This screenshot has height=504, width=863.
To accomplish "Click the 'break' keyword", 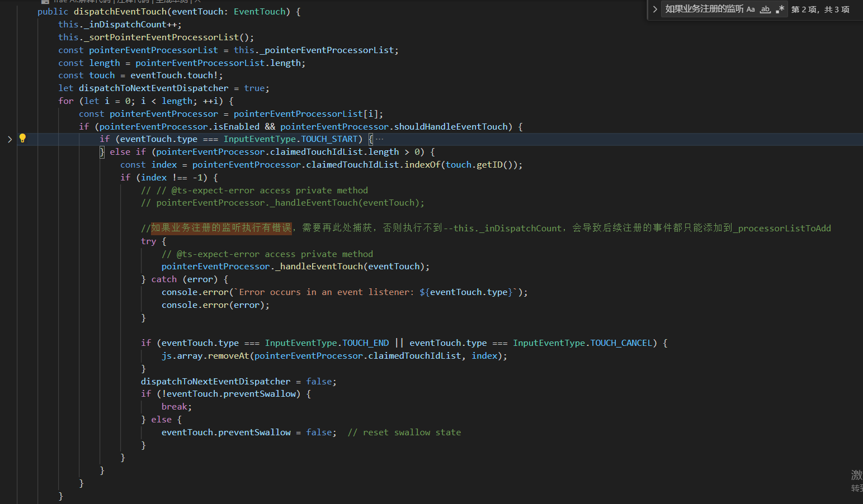I will click(175, 407).
